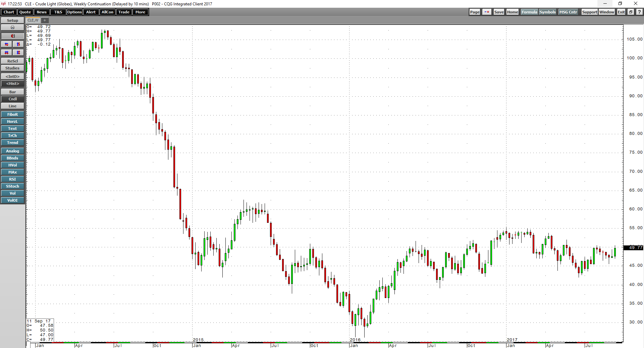Click the '-+' icon in the top toolbar
This screenshot has height=348, width=644.
(487, 12)
